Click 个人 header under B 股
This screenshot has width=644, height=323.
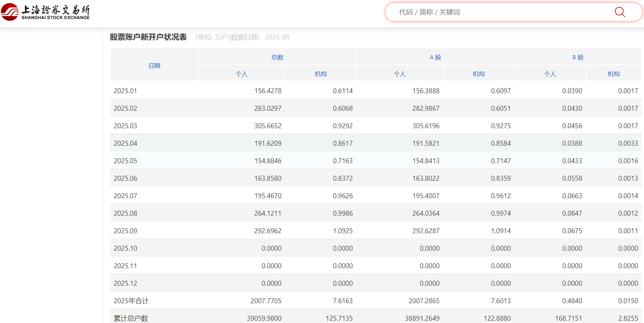550,74
